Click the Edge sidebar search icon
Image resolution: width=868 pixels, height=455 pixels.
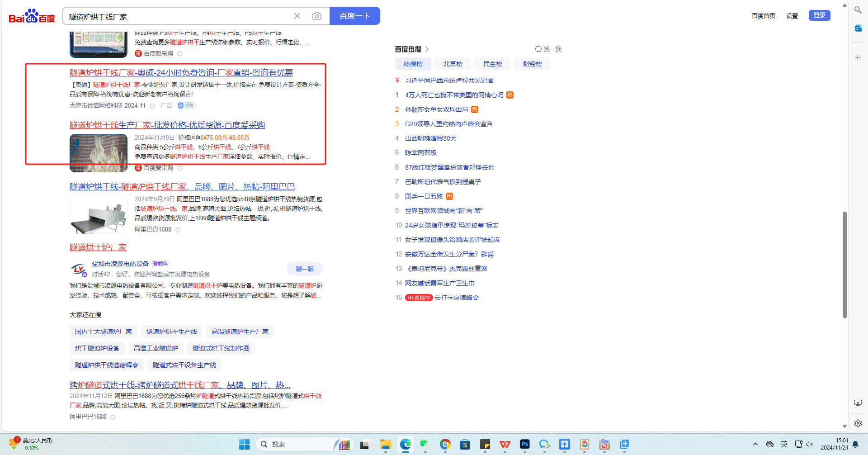tap(858, 9)
